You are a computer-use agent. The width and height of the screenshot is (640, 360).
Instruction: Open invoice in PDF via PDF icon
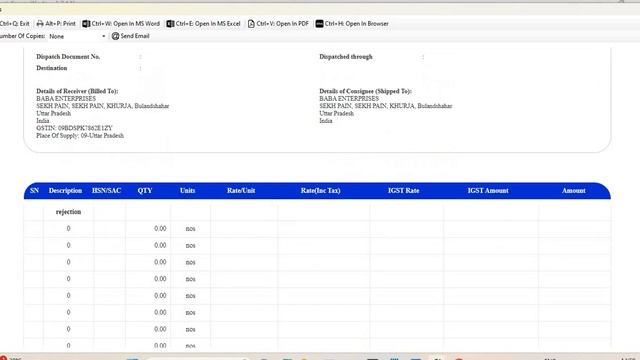[251, 24]
